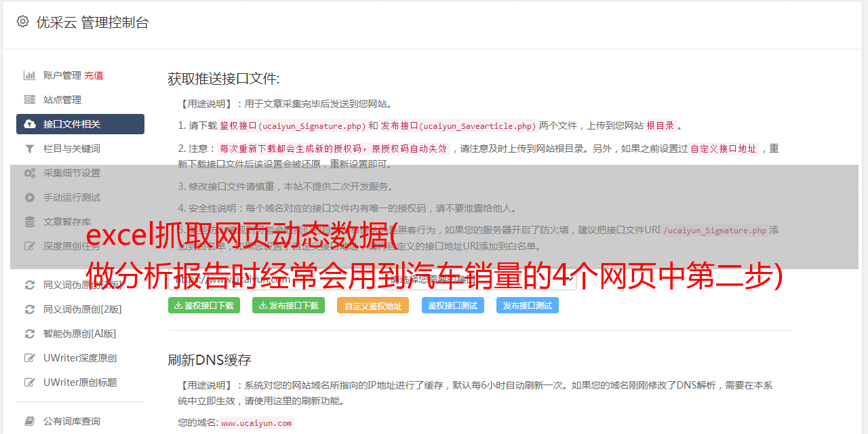The height and width of the screenshot is (434, 868).
Task: Click the bar chart icon next to 账户管理
Action: click(x=30, y=75)
